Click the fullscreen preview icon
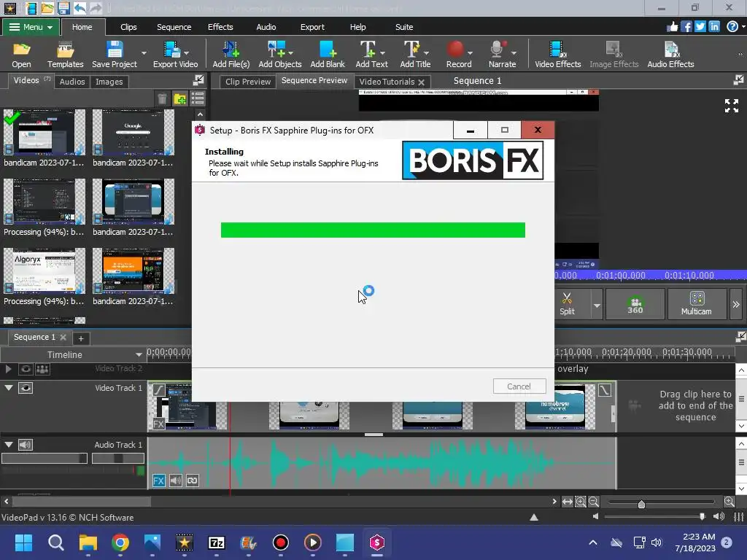Image resolution: width=747 pixels, height=560 pixels. [x=731, y=106]
